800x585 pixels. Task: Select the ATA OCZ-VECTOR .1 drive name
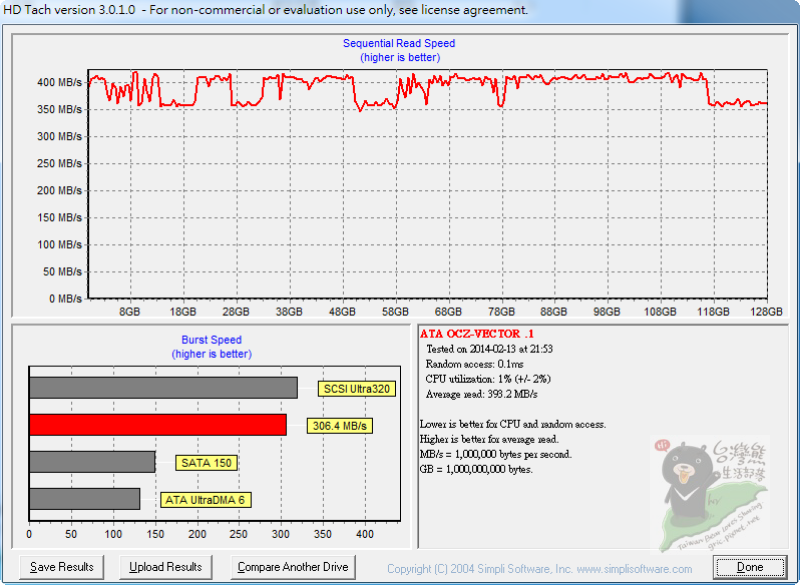point(477,334)
